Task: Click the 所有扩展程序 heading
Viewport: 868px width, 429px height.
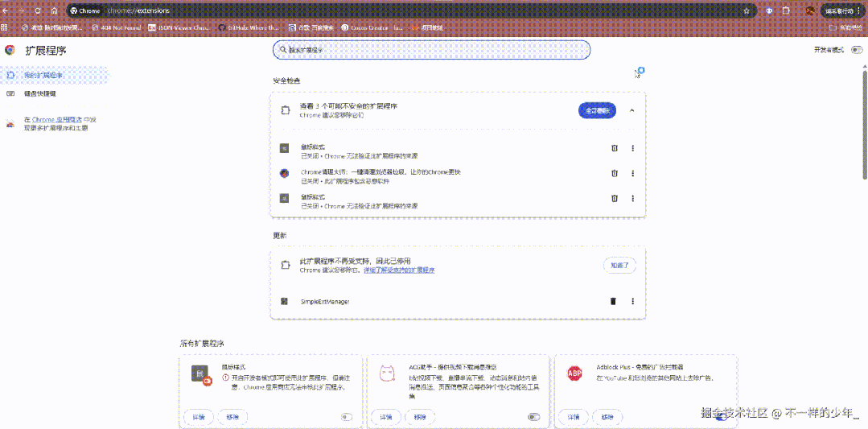Action: 201,344
